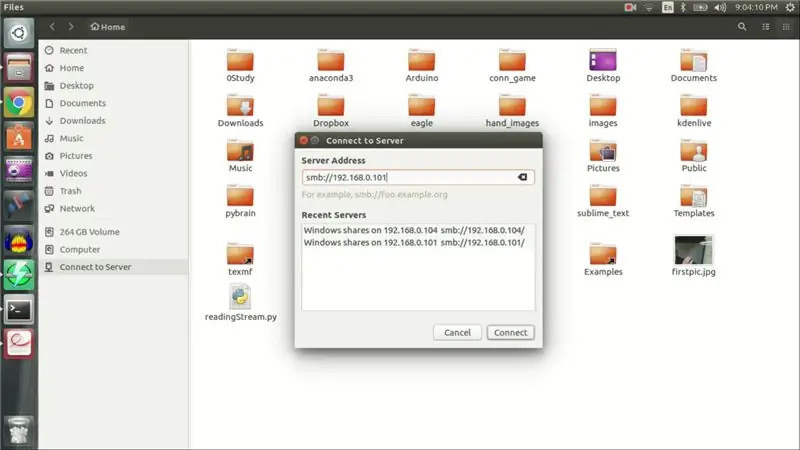The width and height of the screenshot is (800, 450).
Task: Focus the Server Address input field
Action: [x=418, y=177]
